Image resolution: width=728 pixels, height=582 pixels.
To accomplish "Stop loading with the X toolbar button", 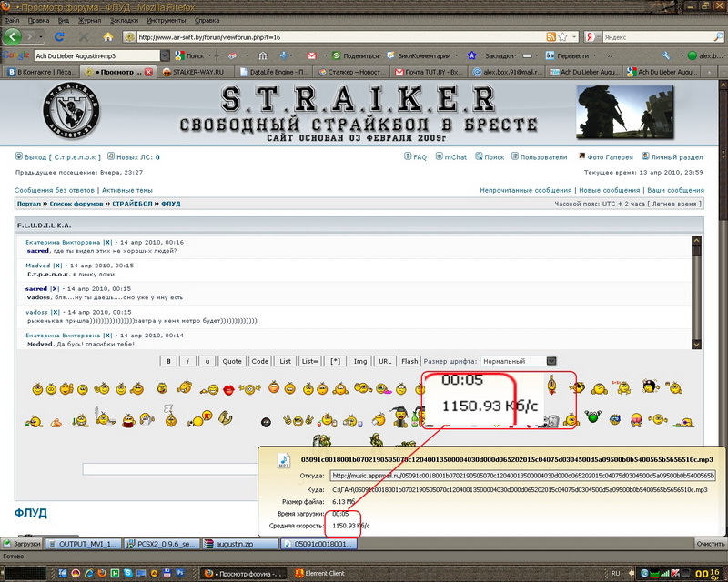I will (84, 36).
